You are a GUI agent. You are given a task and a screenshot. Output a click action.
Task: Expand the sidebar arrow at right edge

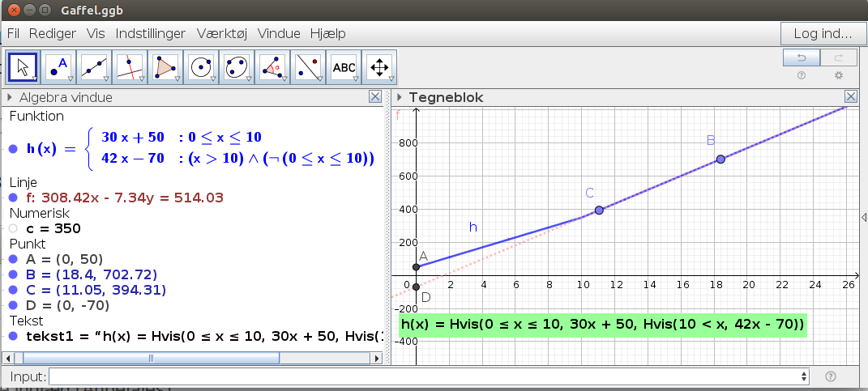[x=864, y=218]
